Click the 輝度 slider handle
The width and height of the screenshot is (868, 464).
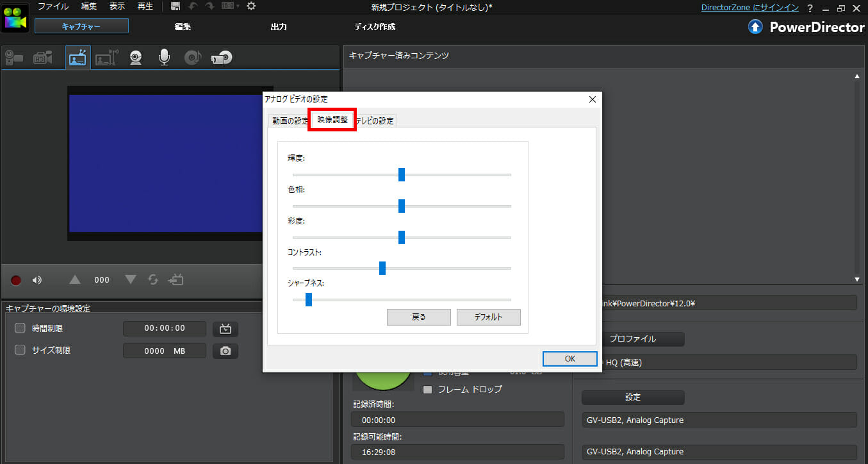tap(402, 174)
